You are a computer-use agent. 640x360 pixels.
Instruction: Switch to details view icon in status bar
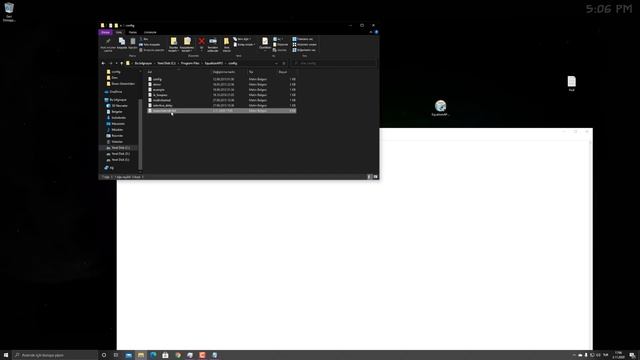(369, 177)
